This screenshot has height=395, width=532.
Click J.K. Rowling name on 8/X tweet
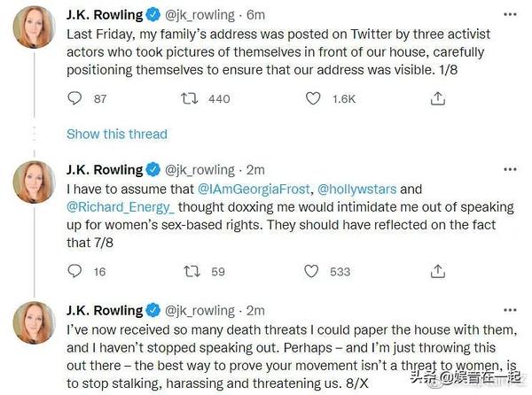[x=105, y=310]
